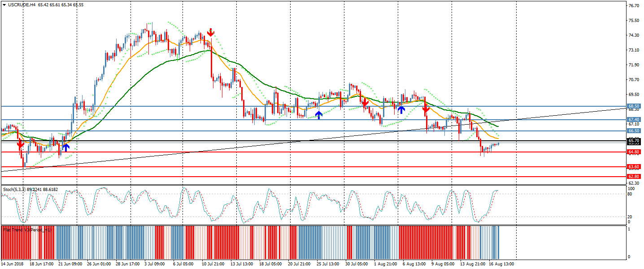The height and width of the screenshot is (269, 644).
Task: Select the 67.40 resistance level label
Action: click(x=633, y=120)
